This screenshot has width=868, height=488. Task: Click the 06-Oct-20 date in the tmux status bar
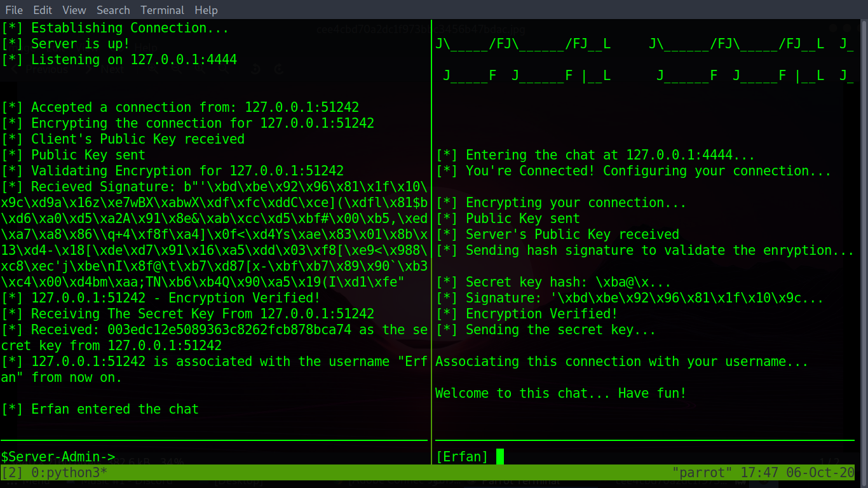[820, 473]
